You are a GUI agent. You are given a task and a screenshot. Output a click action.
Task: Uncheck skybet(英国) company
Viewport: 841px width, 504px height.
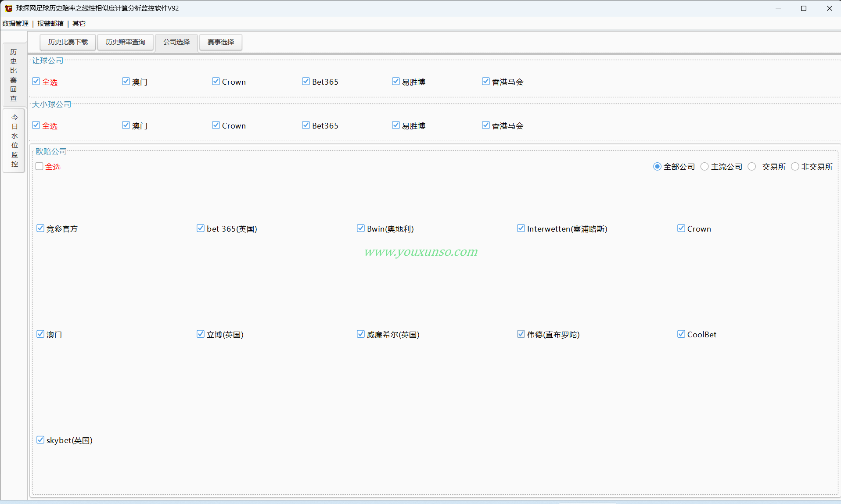click(40, 440)
